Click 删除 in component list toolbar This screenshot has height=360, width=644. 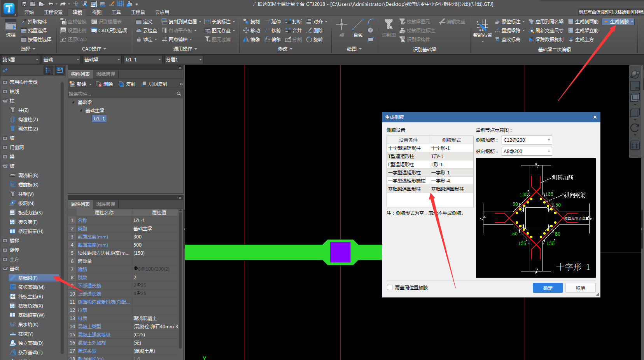(x=105, y=84)
